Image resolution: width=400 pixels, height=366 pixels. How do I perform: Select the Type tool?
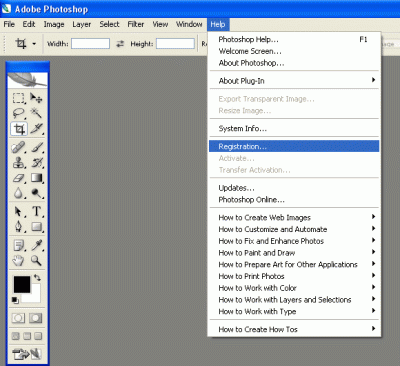[36, 211]
